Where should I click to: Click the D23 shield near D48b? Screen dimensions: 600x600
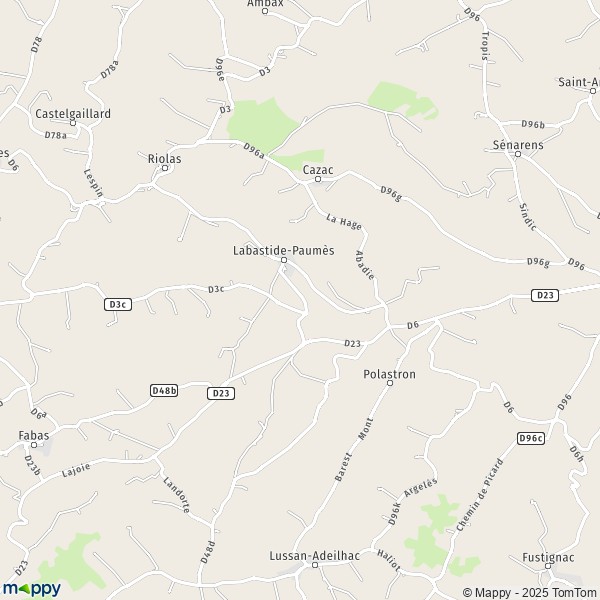221,393
